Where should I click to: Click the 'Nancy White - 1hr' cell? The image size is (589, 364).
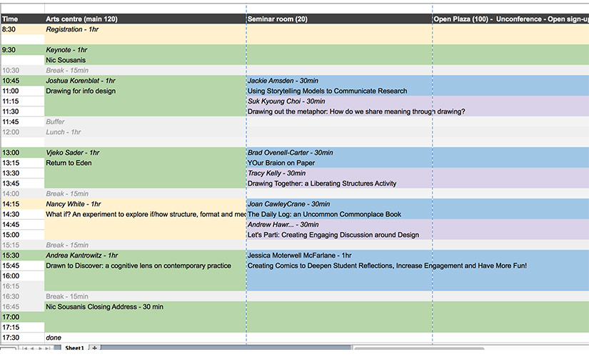tap(146, 204)
